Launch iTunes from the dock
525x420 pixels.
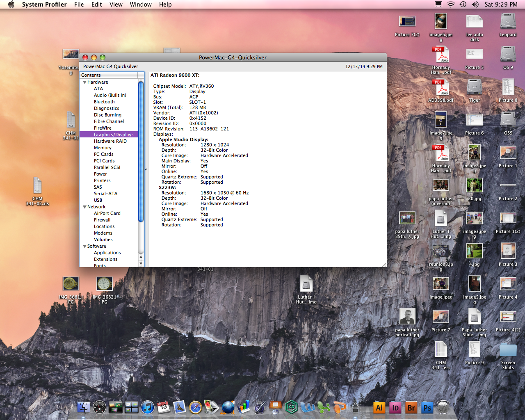click(x=148, y=407)
